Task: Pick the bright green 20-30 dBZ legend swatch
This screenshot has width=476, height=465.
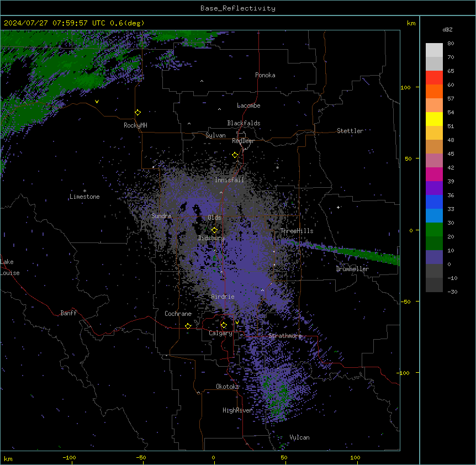Action: pyautogui.click(x=434, y=230)
